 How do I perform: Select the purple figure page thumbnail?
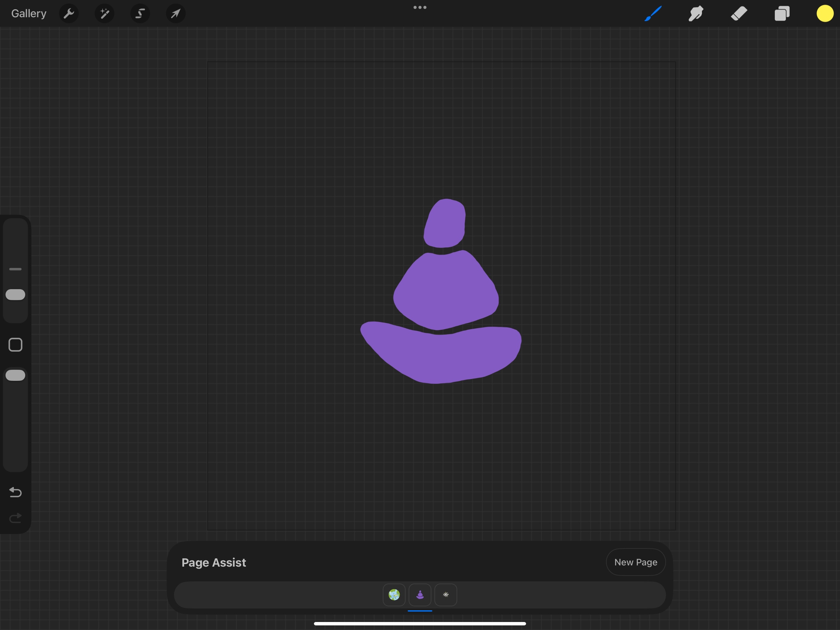pos(420,595)
